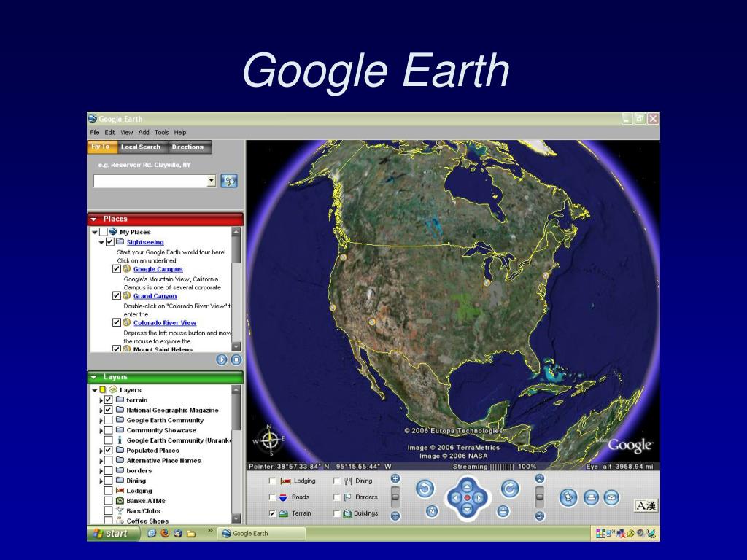Viewport: 747px width, 560px height.
Task: Open the File menu
Action: 95,133
